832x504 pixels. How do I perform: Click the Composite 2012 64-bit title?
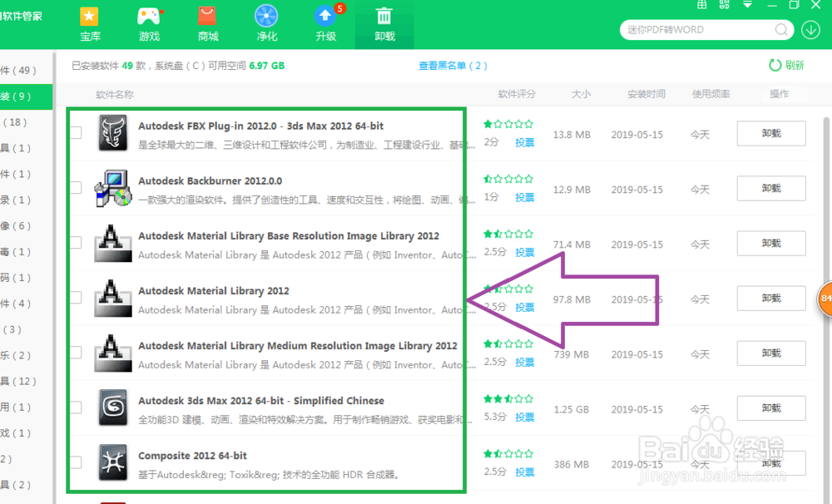coord(193,456)
